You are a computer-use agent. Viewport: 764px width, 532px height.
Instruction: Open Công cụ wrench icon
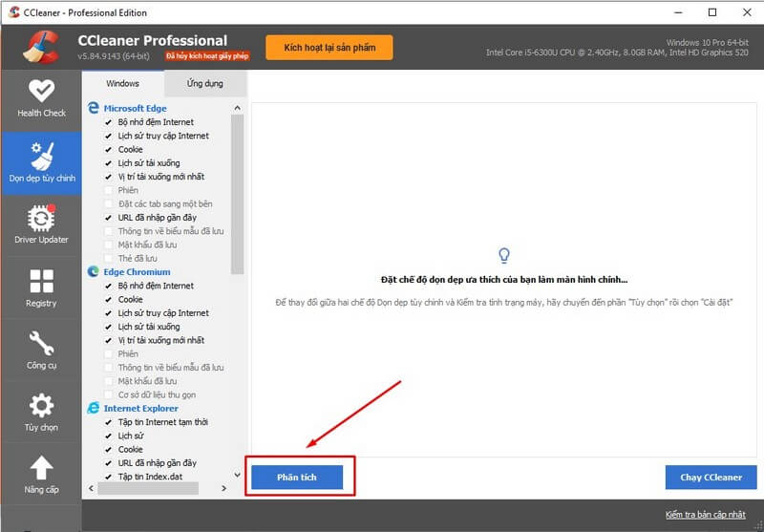tap(41, 343)
